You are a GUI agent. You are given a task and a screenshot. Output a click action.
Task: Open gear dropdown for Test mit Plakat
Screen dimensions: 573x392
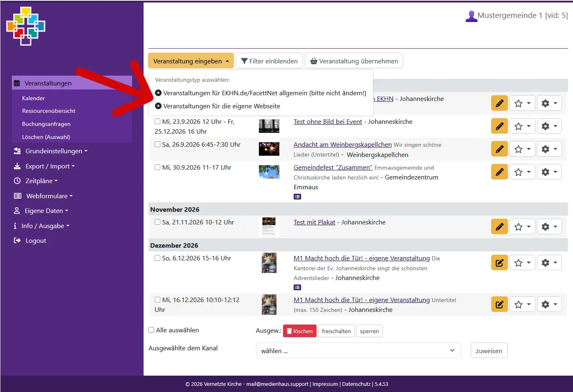(549, 226)
